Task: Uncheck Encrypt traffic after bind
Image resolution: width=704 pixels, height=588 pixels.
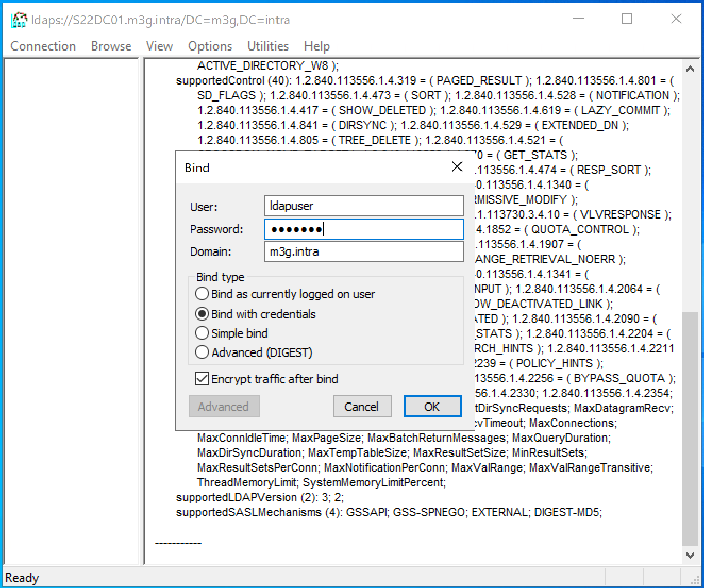Action: (x=202, y=379)
